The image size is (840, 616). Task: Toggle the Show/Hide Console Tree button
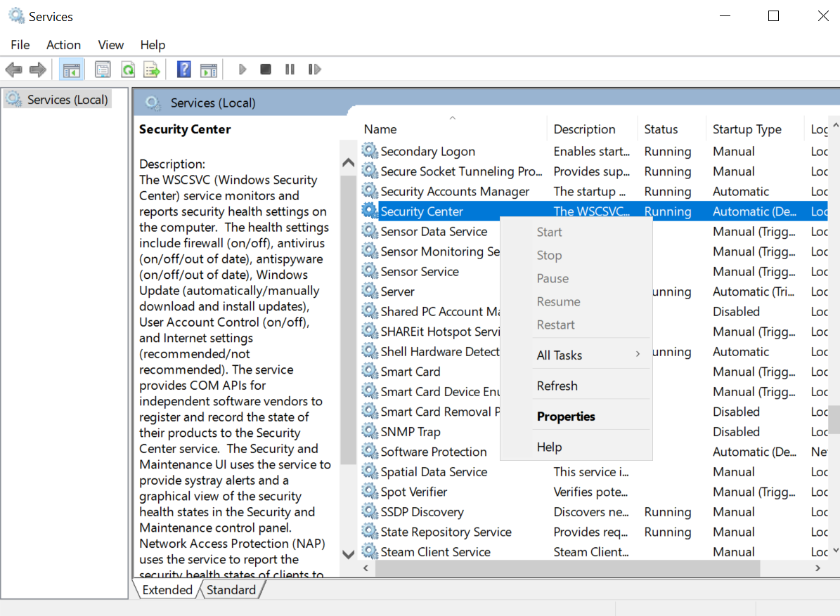71,70
